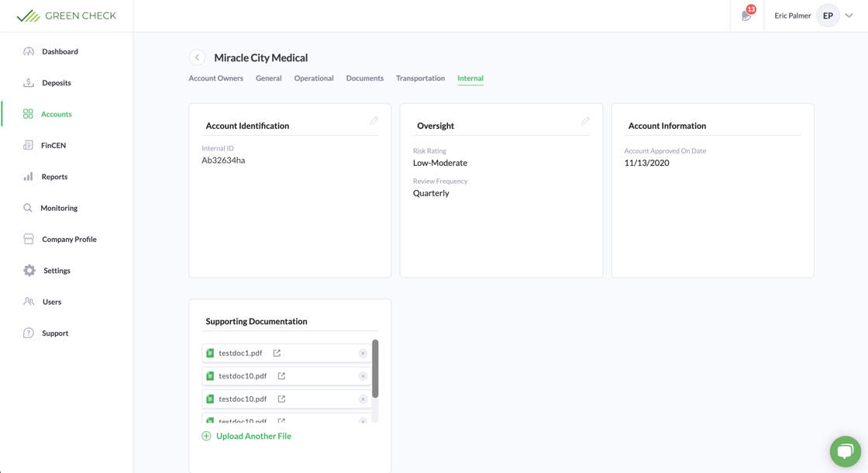Open the chat widget bubble
This screenshot has height=473, width=868.
(x=846, y=451)
